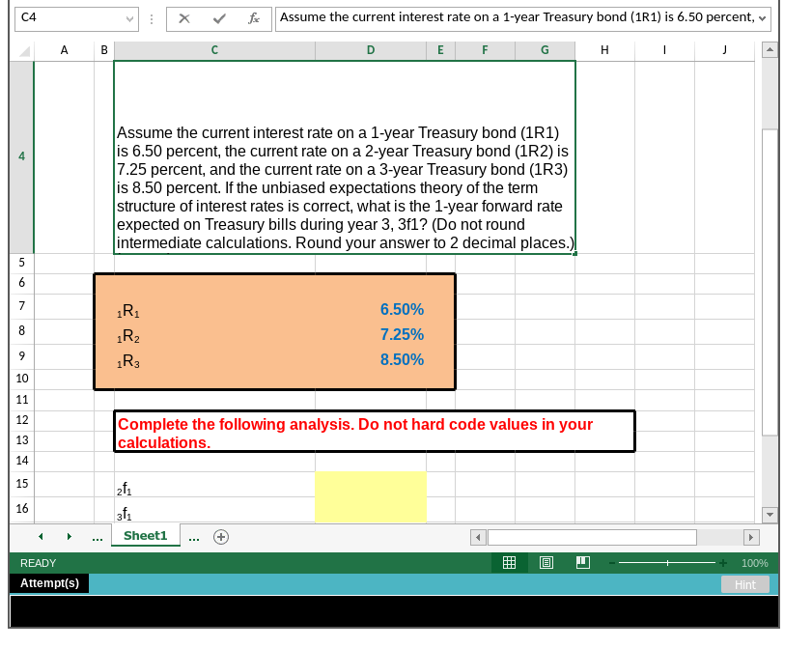Screen dimensions: 812x648
Task: Click the Hint button
Action: (745, 583)
